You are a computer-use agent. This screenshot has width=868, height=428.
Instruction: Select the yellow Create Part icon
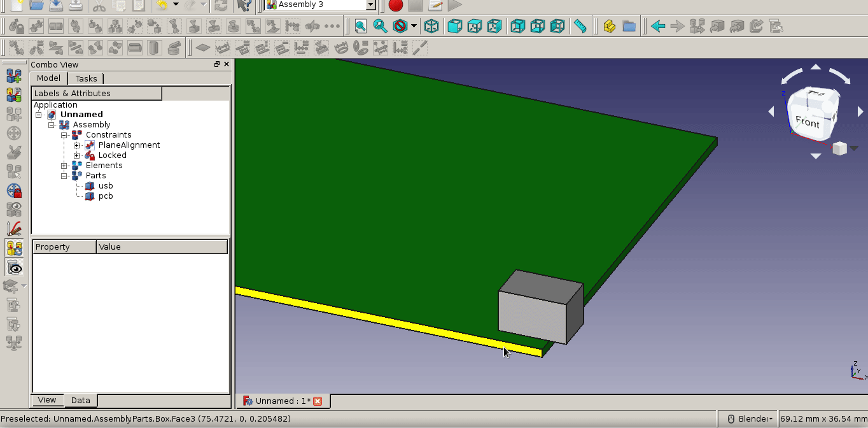pyautogui.click(x=609, y=26)
